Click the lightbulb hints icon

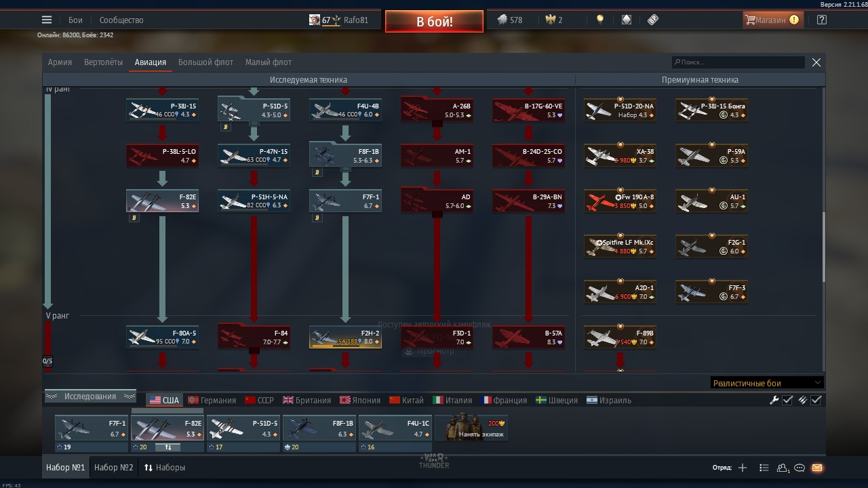tap(600, 20)
